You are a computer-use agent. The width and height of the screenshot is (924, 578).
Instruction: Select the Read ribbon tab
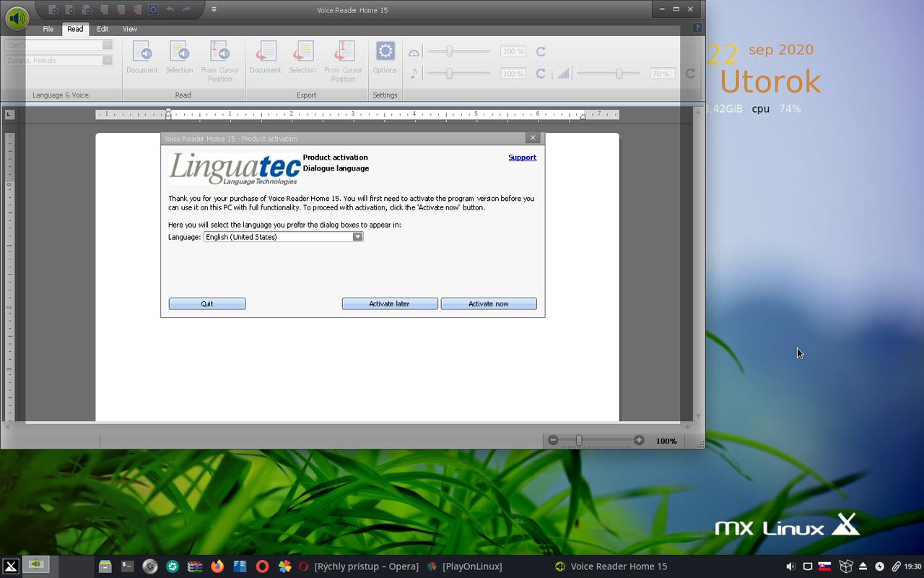pyautogui.click(x=75, y=29)
